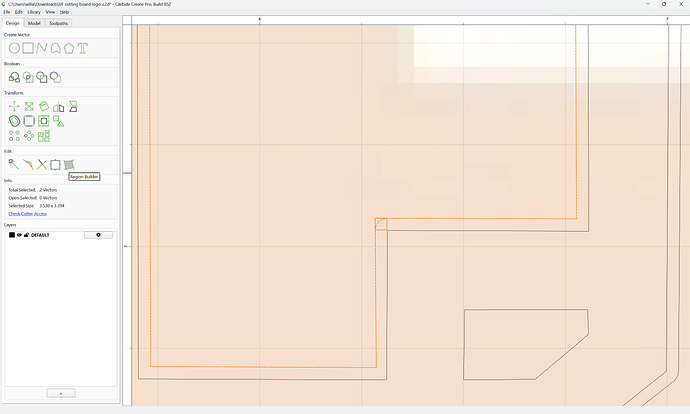Click the hourglass-shaped transform icon
The width and height of the screenshot is (690, 414).
[73, 106]
